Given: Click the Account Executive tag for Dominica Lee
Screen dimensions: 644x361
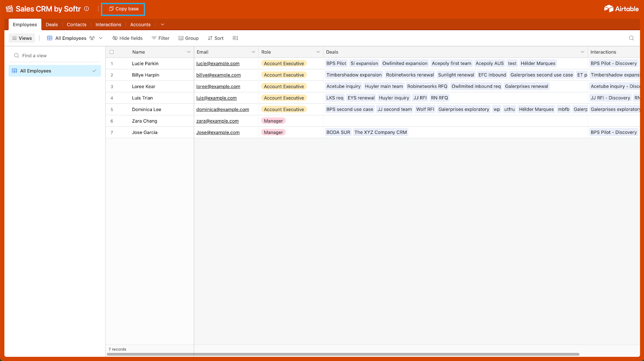Looking at the screenshot, I should click(x=284, y=109).
